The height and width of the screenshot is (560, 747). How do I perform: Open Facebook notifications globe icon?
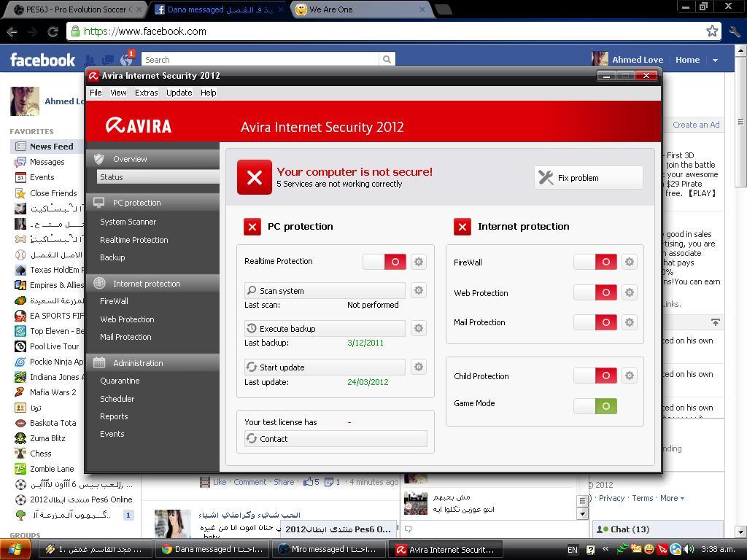[x=126, y=60]
